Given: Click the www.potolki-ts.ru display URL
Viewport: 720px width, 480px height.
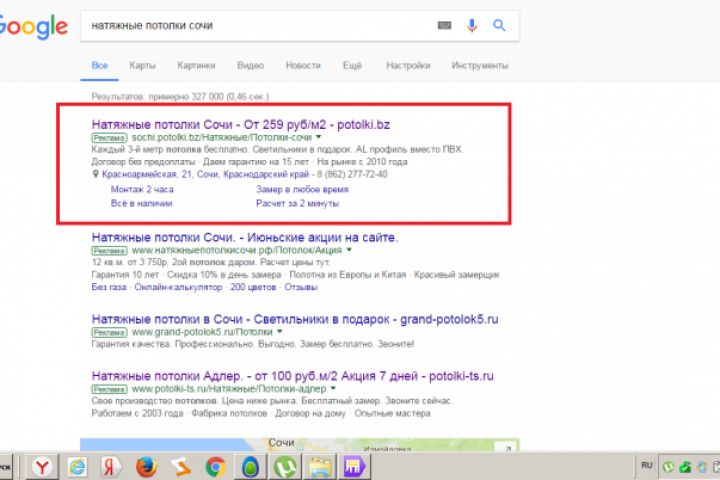Looking at the screenshot, I should 229,389.
